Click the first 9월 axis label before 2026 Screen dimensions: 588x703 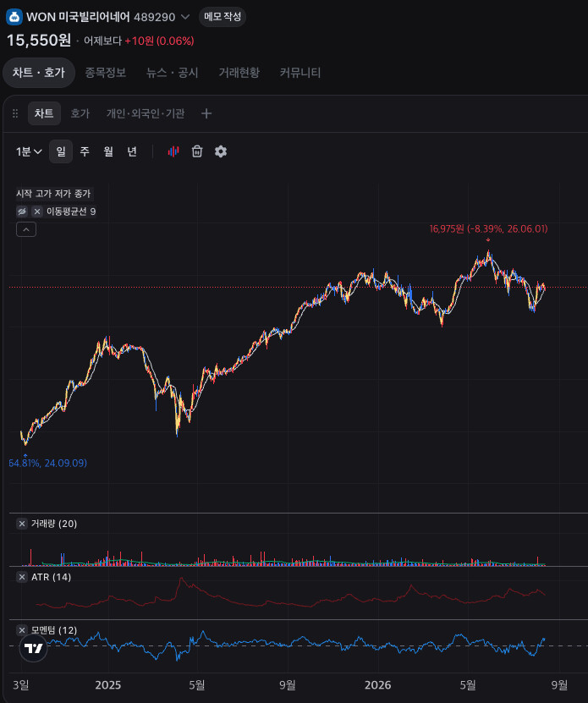(x=288, y=685)
